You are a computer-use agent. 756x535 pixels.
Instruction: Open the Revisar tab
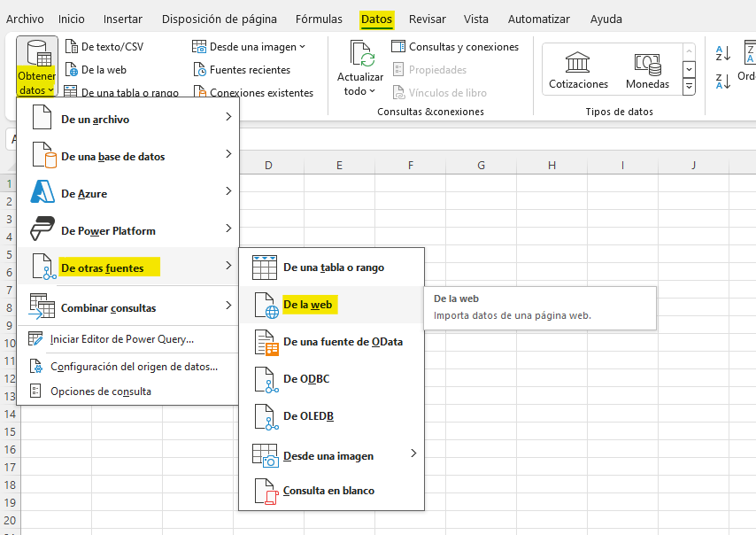pyautogui.click(x=428, y=19)
